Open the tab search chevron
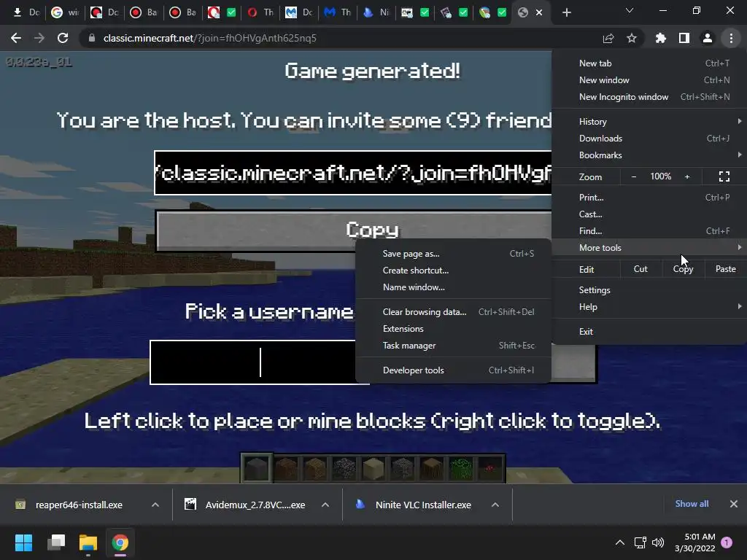This screenshot has width=747, height=560. click(x=630, y=10)
